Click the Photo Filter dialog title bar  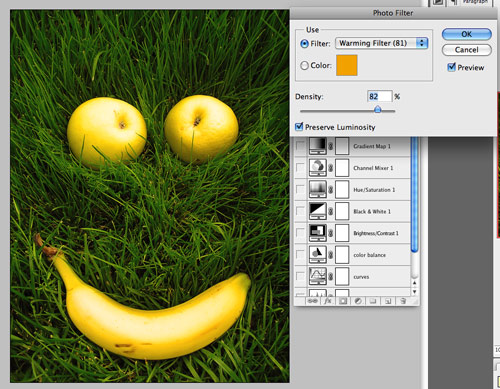point(393,13)
